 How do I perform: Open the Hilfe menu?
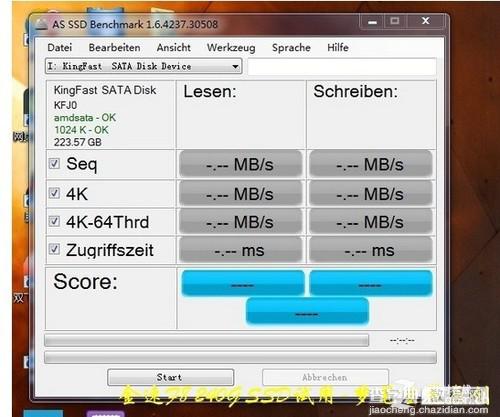(x=338, y=48)
